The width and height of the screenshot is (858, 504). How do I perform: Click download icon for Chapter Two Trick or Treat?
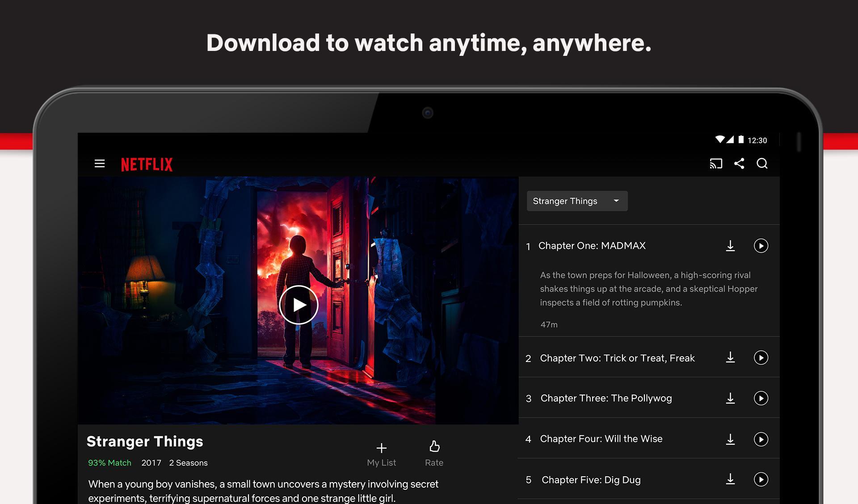[731, 357]
